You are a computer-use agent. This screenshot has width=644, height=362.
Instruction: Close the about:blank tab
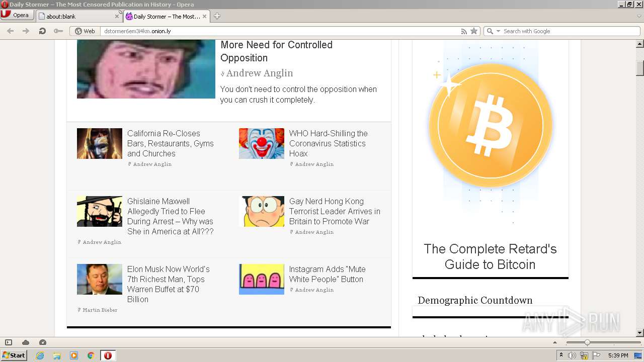pos(117,17)
